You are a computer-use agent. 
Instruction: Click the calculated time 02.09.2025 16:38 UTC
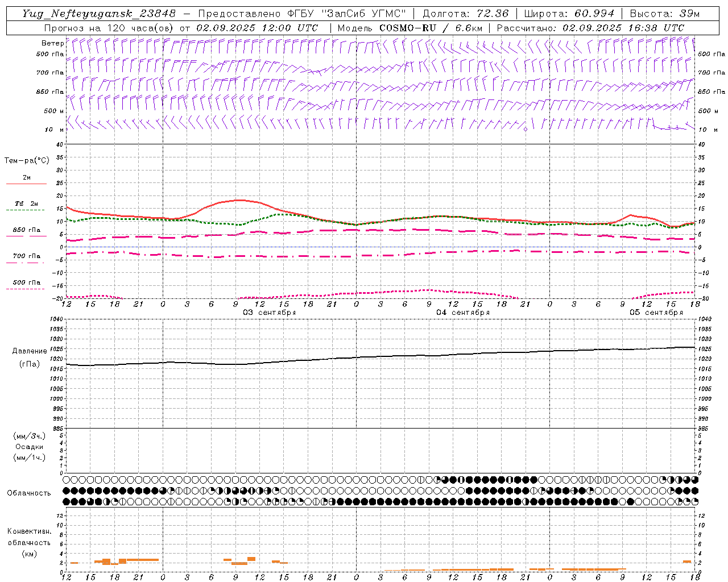click(623, 28)
